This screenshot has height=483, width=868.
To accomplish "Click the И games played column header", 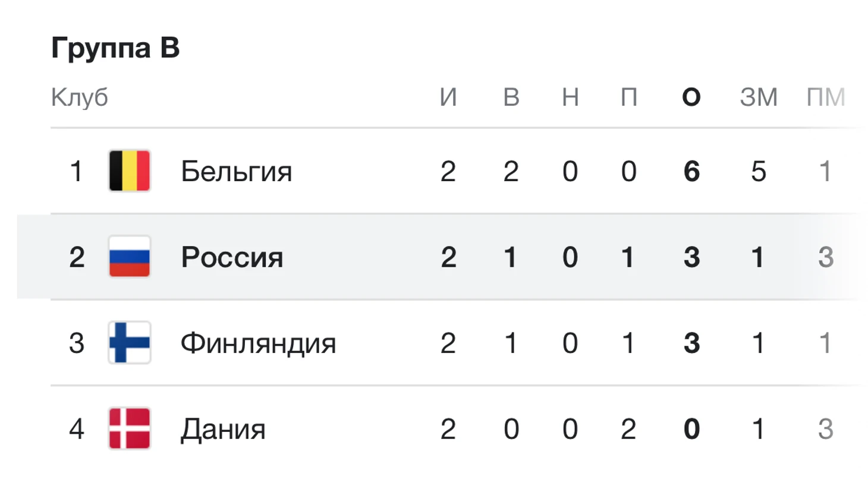I will 448,97.
